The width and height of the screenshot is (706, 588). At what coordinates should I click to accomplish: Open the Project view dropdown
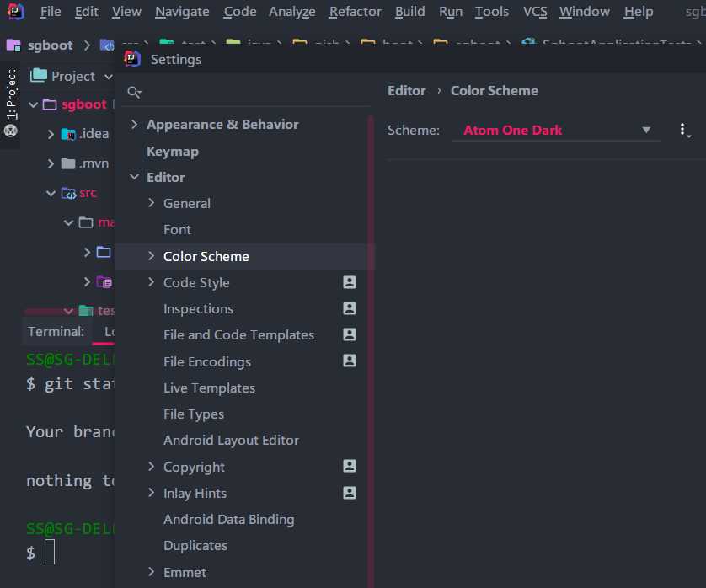[x=108, y=77]
